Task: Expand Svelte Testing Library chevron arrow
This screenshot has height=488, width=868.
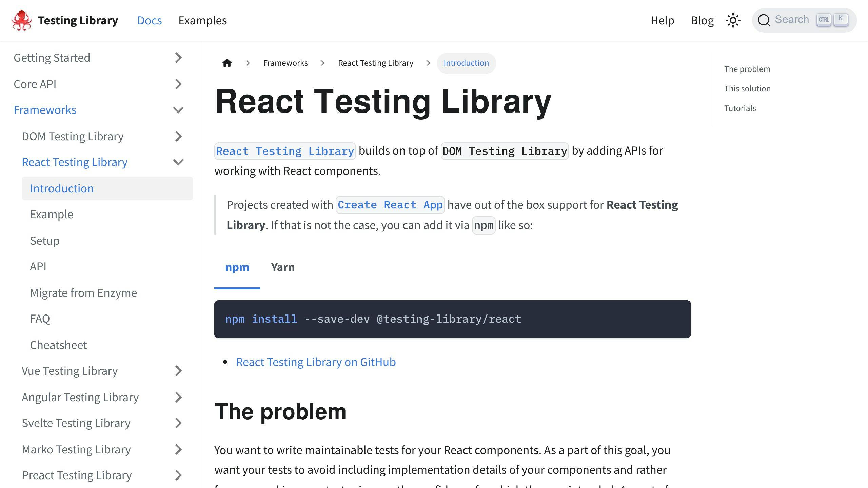Action: pyautogui.click(x=178, y=423)
